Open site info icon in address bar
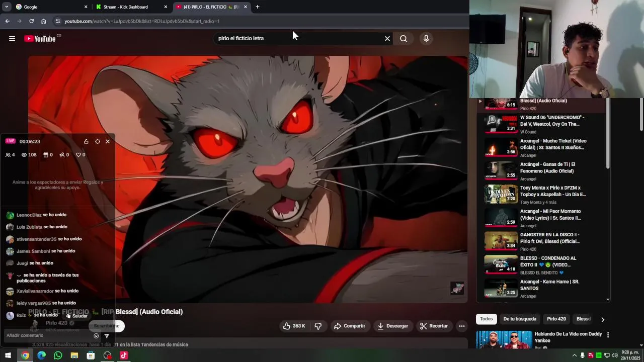This screenshot has height=362, width=644. [x=58, y=21]
